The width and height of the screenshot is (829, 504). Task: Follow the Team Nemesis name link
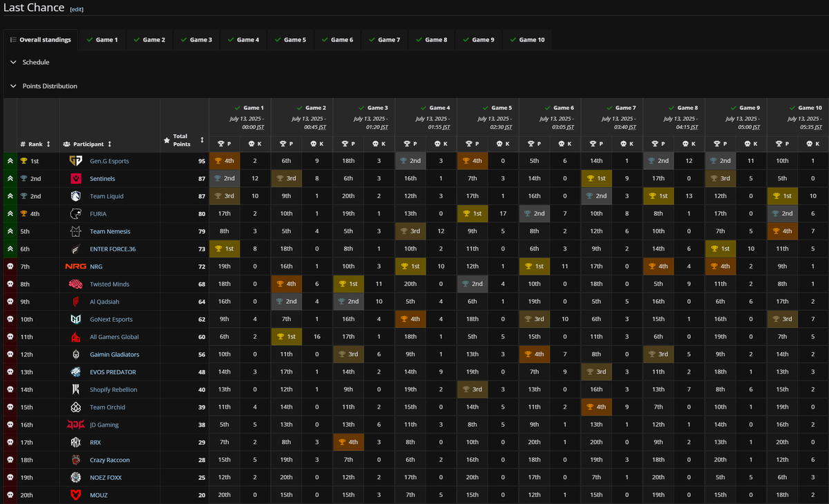point(110,231)
